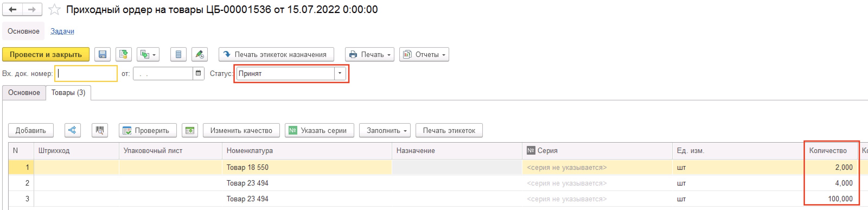Click quantity cell 4,000
This screenshot has width=868, height=210.
[x=831, y=183]
